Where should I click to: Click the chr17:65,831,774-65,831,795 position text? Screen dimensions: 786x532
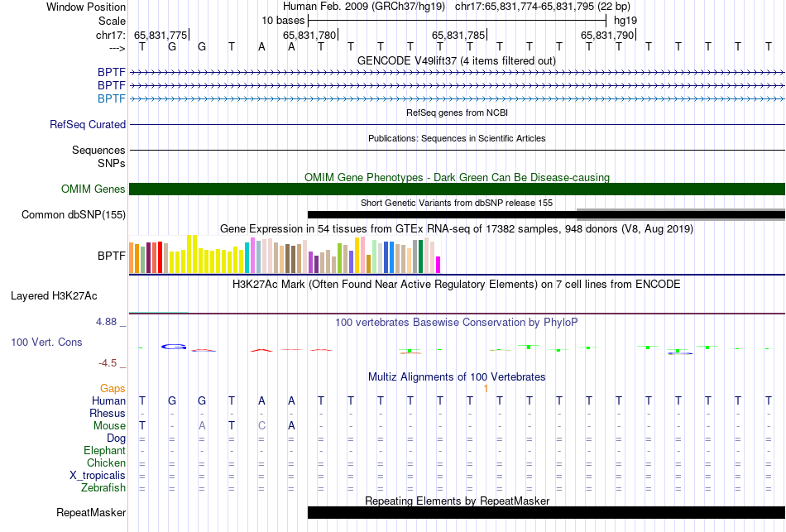pyautogui.click(x=525, y=7)
